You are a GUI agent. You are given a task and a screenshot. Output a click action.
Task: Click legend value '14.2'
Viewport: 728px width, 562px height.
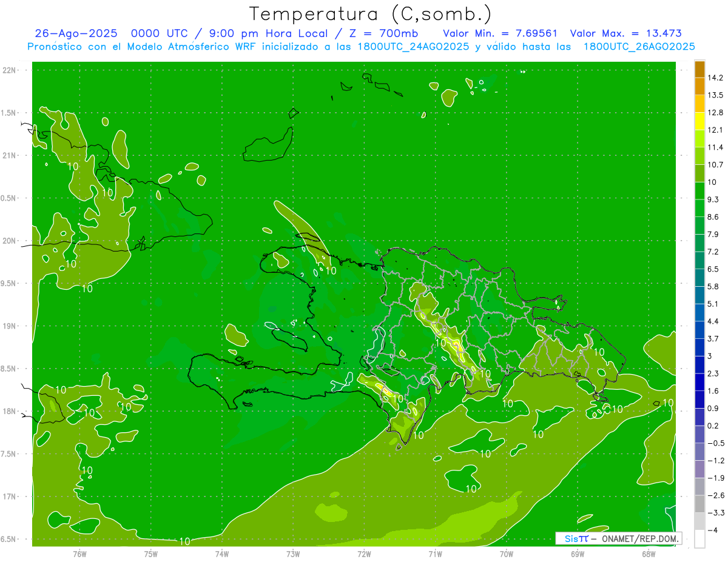715,78
